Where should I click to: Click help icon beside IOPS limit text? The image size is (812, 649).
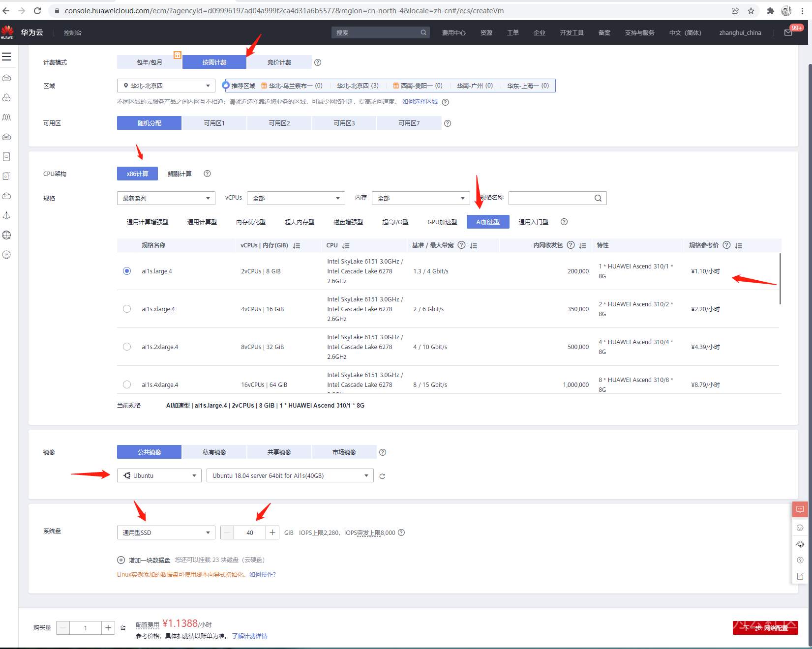coord(401,532)
